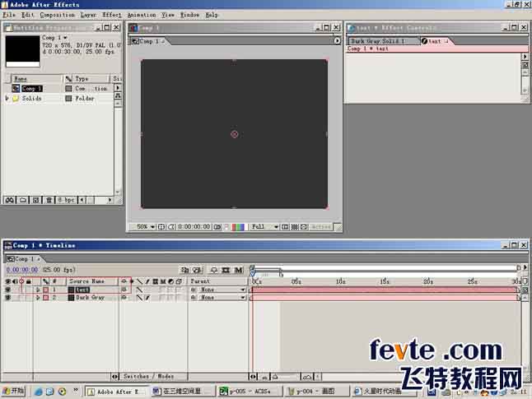This screenshot has width=532, height=399.
Task: Select the text layer name in Timeline
Action: coord(82,290)
